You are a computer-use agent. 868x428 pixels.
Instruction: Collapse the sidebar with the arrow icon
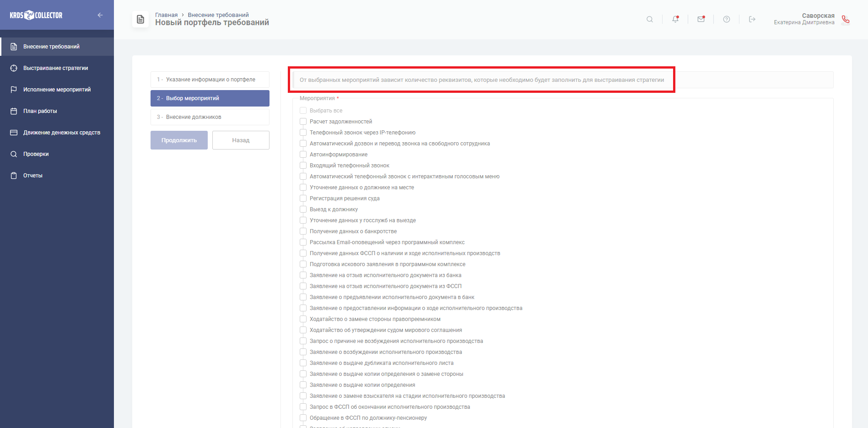tap(100, 15)
